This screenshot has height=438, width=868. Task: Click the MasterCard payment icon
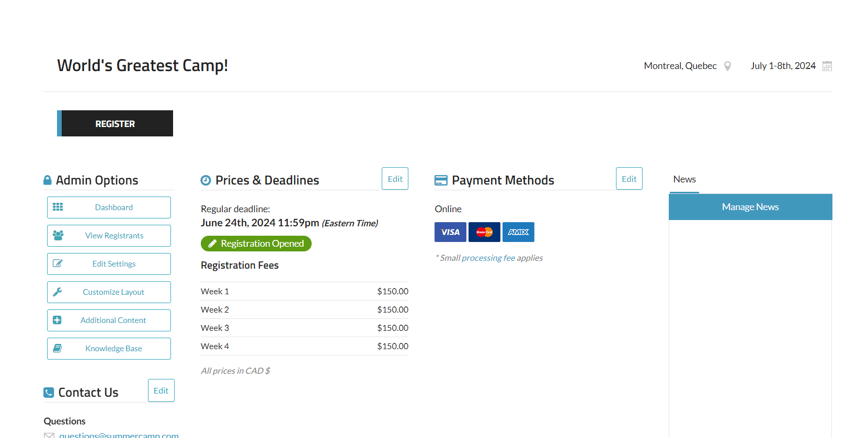[484, 232]
